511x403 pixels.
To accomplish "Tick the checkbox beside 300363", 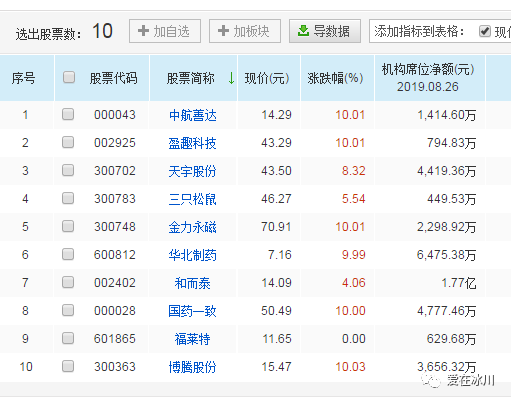I will click(68, 366).
